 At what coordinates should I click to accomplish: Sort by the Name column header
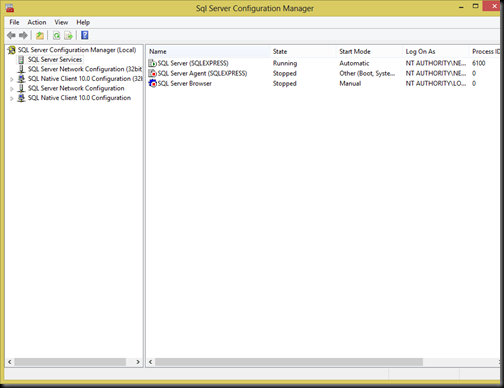coord(208,51)
